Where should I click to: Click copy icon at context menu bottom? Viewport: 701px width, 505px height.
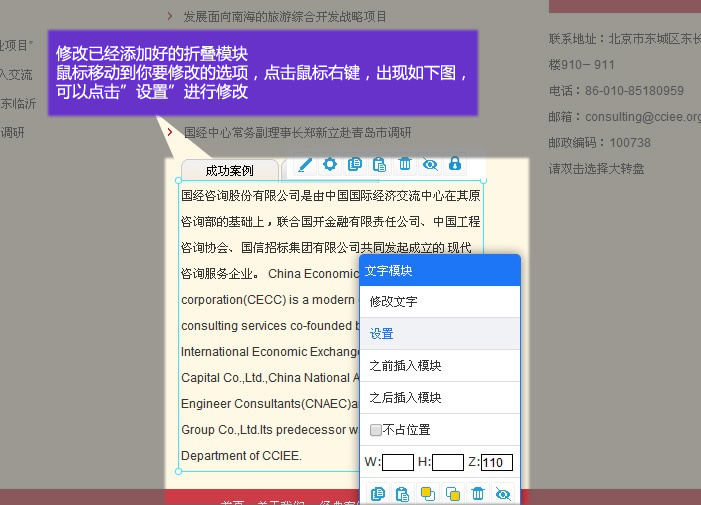pyautogui.click(x=377, y=493)
